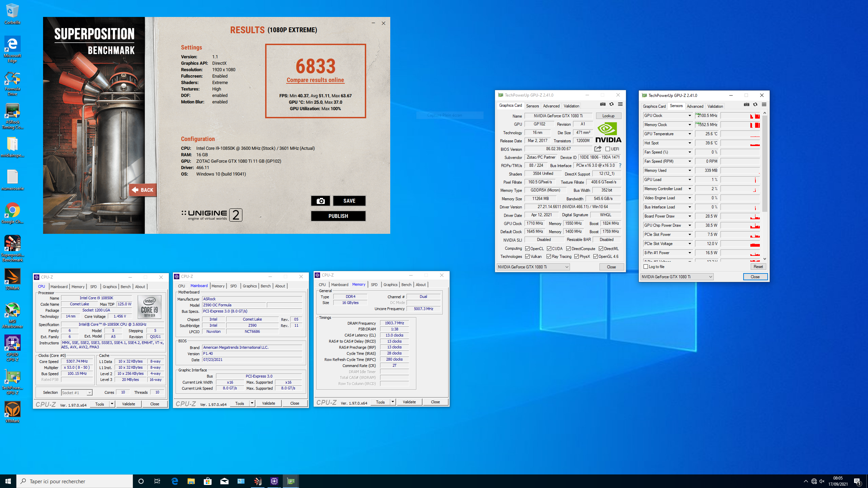Screen dimensions: 868x488
Task: Click the SAVE button in Superposition
Action: [x=349, y=201]
